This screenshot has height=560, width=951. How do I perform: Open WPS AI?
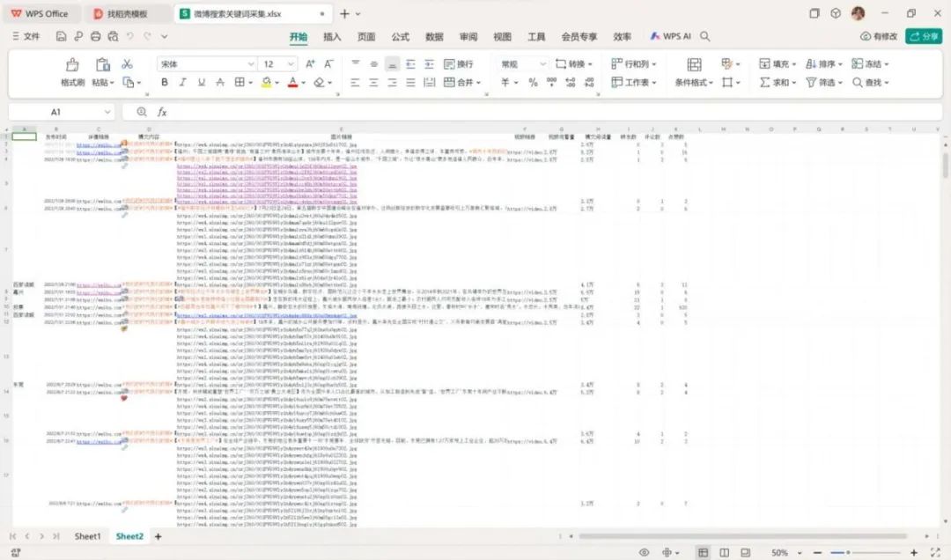coord(671,37)
